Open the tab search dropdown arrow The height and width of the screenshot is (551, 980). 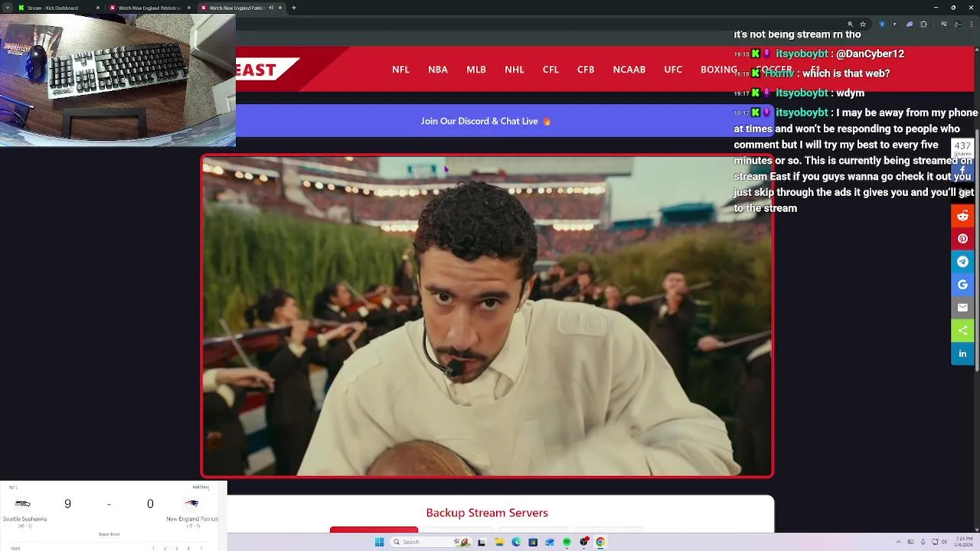6,8
